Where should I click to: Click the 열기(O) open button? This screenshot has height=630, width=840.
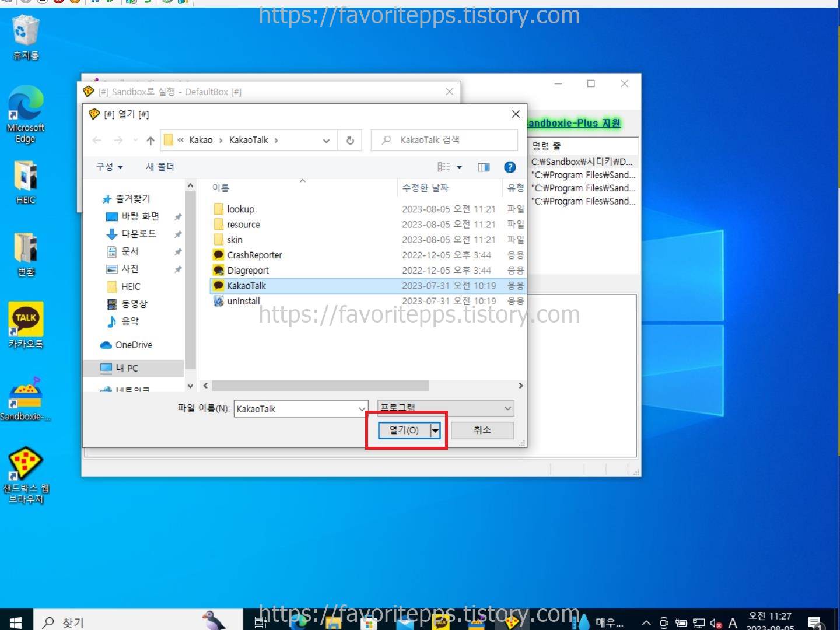404,430
